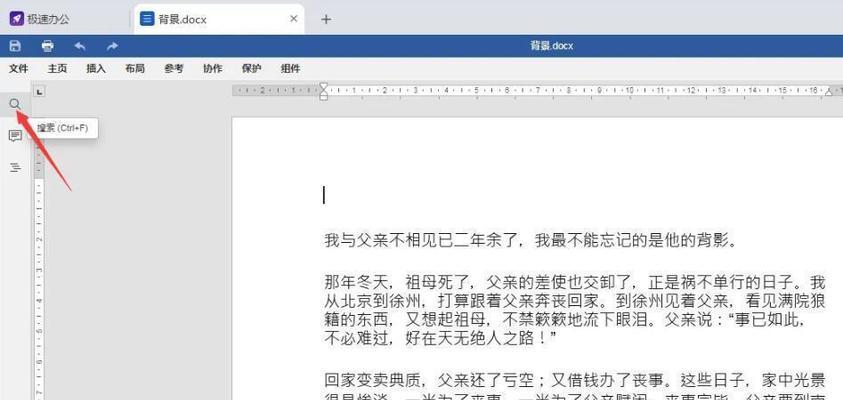The height and width of the screenshot is (400, 843).
Task: Click the line ending 事已如此
Action: (565, 319)
